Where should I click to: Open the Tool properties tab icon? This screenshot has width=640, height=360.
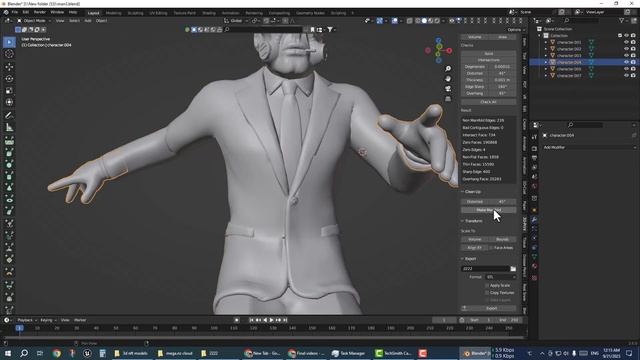click(534, 137)
